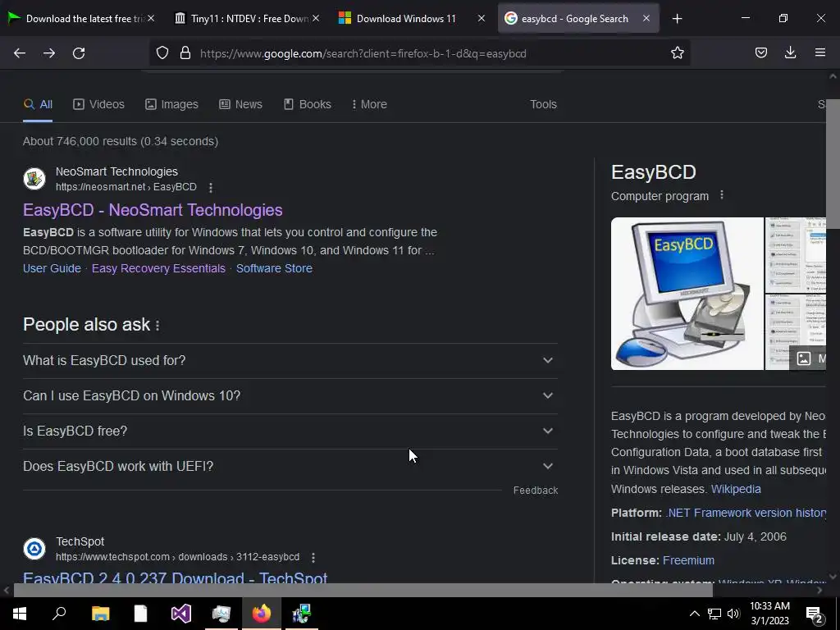Image resolution: width=840 pixels, height=630 pixels.
Task: Filter results by Images
Action: (171, 104)
